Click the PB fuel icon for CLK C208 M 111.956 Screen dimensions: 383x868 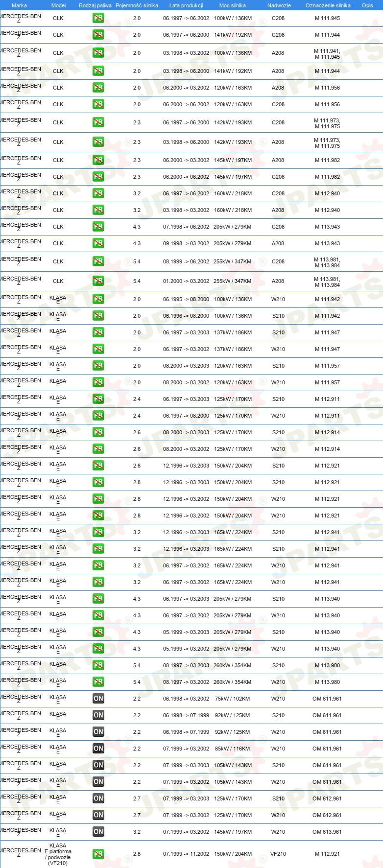[98, 104]
